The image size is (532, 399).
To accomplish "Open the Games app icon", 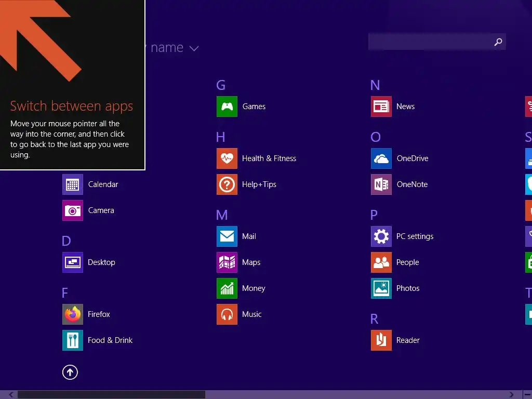I will coord(227,107).
